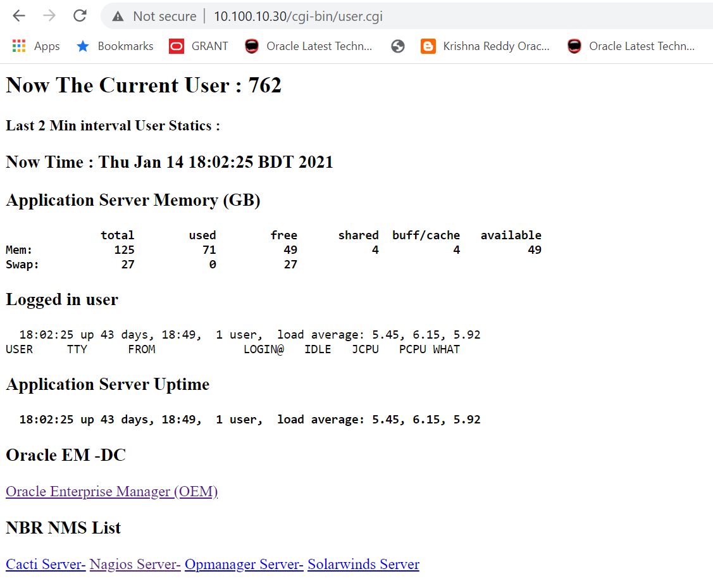Click the Mem used value 71
713x588 pixels.
point(209,249)
